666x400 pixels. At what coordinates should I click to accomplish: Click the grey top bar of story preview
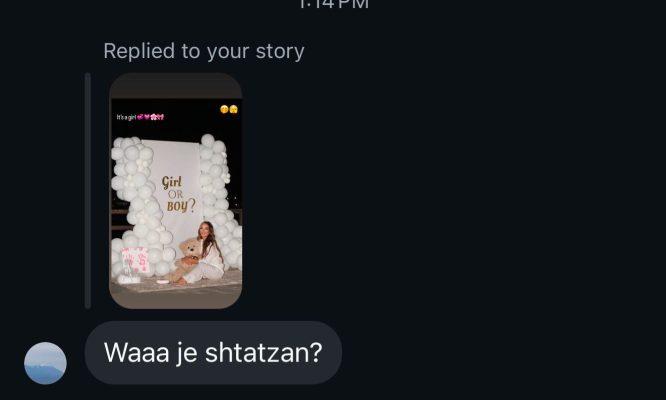[x=176, y=86]
